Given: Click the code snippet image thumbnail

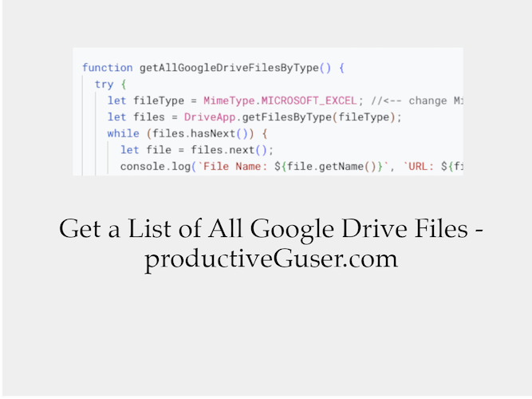Looking at the screenshot, I should click(x=268, y=112).
